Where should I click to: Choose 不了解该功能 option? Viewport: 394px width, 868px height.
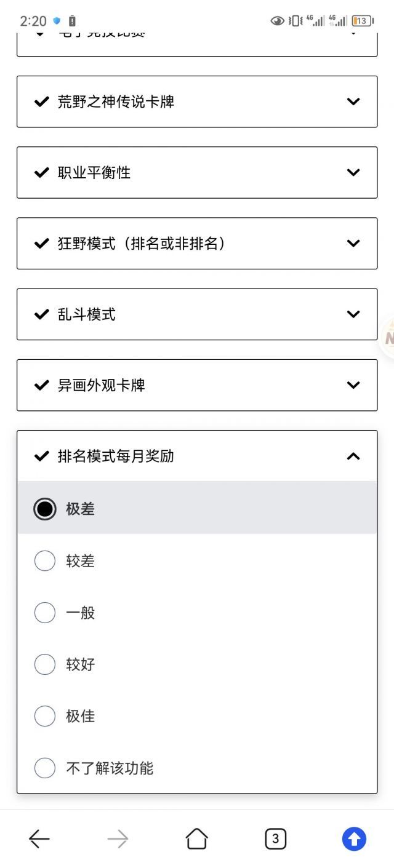click(x=197, y=768)
